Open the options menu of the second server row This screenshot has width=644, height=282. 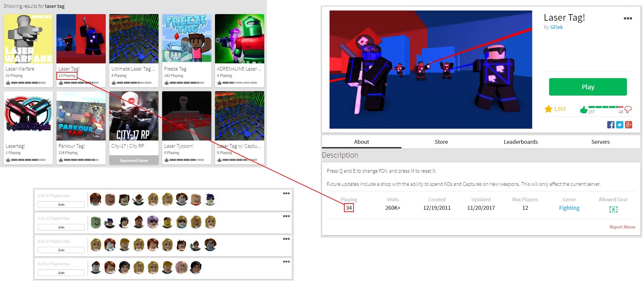point(286,216)
